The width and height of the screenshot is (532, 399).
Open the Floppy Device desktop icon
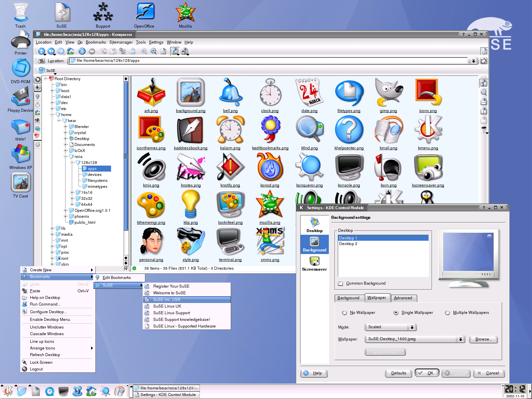20,99
